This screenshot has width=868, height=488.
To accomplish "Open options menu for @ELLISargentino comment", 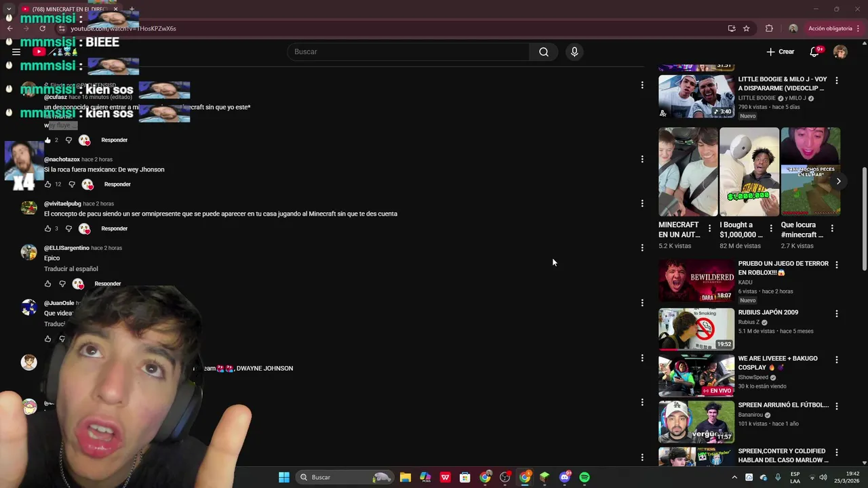I will (x=642, y=248).
